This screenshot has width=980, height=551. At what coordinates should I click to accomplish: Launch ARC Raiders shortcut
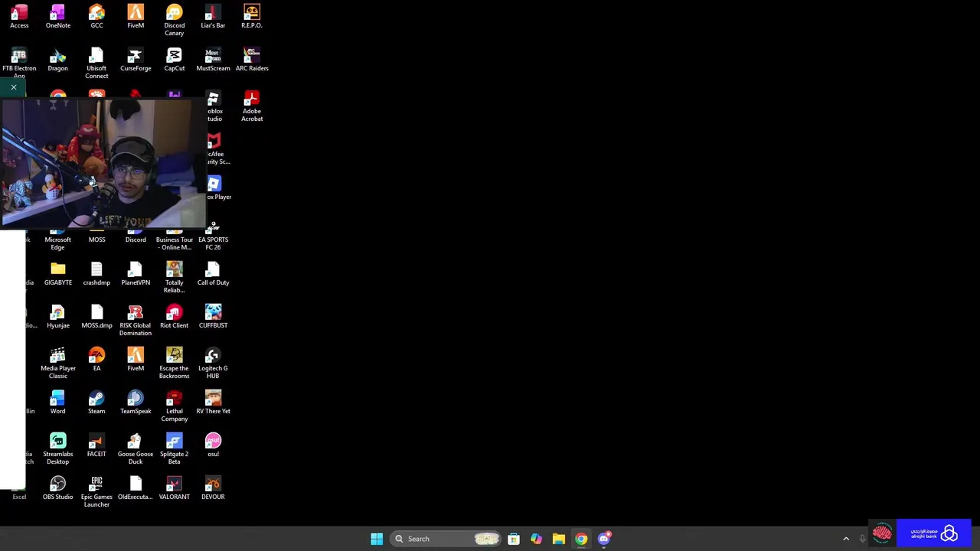coord(252,59)
